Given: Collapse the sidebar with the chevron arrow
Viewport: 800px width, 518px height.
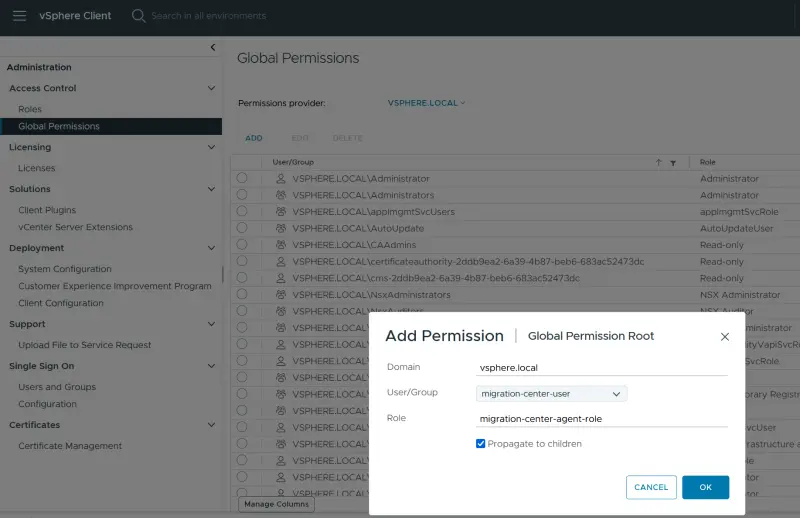Looking at the screenshot, I should 213,47.
